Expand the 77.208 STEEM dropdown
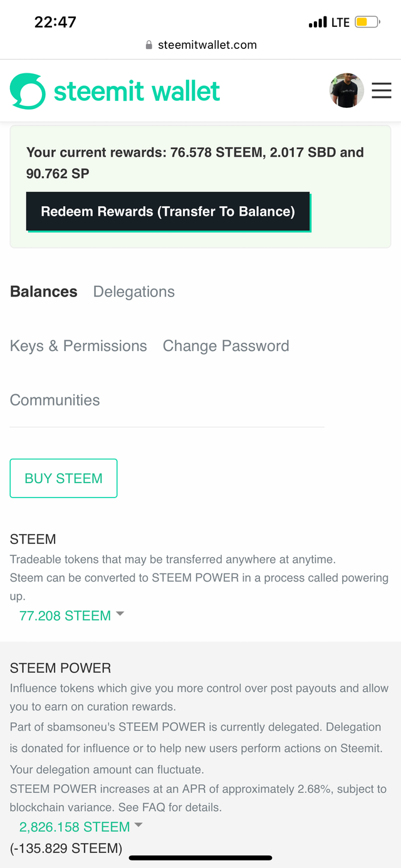Image resolution: width=401 pixels, height=868 pixels. point(72,615)
